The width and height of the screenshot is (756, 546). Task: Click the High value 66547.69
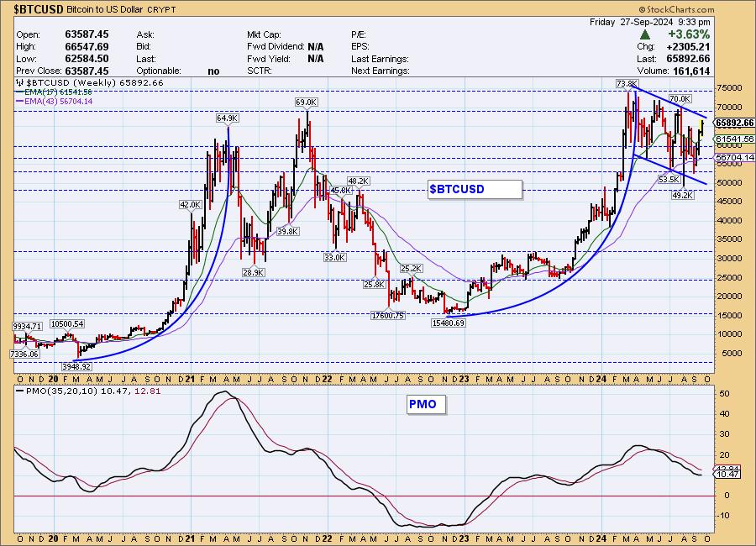pos(87,47)
